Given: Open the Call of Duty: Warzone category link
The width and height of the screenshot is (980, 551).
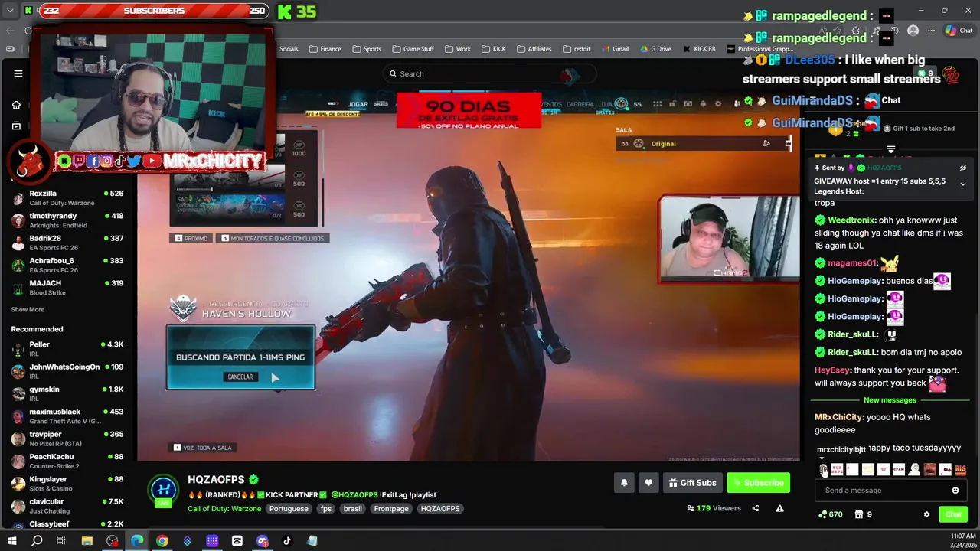Looking at the screenshot, I should pyautogui.click(x=224, y=509).
